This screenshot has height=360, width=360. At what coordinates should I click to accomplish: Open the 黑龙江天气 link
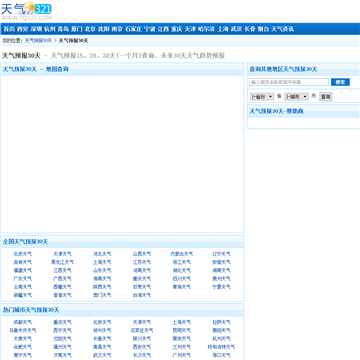[62, 262]
